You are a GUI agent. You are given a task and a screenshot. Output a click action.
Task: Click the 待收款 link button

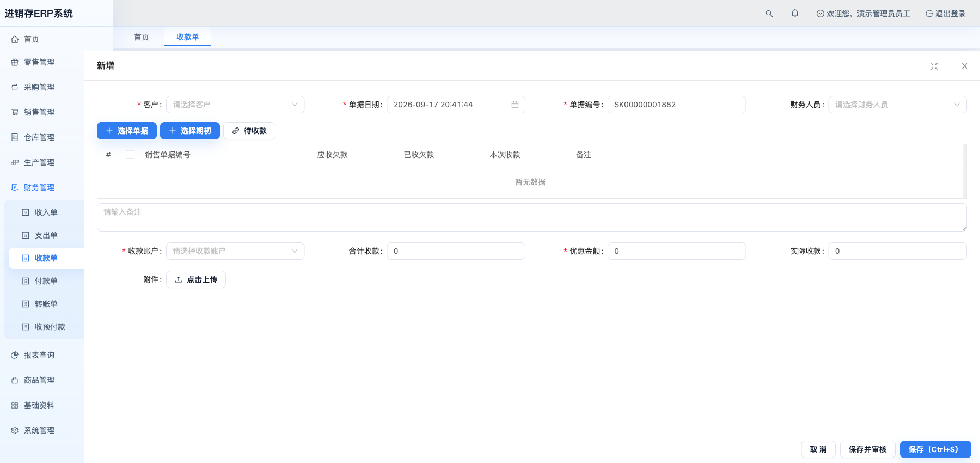249,131
